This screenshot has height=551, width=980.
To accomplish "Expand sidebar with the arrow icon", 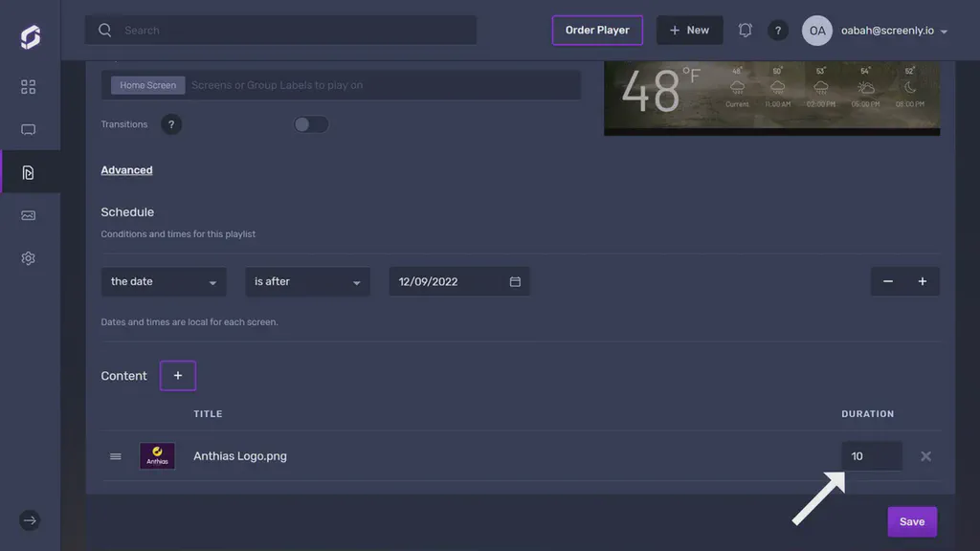I will click(30, 520).
